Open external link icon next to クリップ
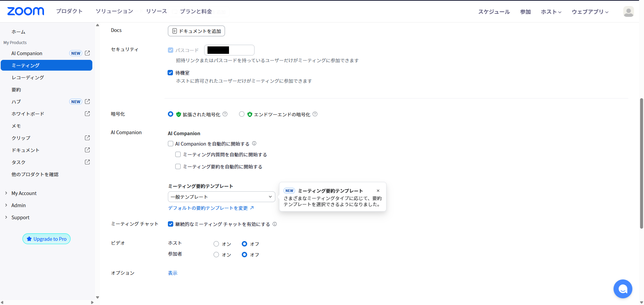The width and height of the screenshot is (644, 305). [x=87, y=138]
